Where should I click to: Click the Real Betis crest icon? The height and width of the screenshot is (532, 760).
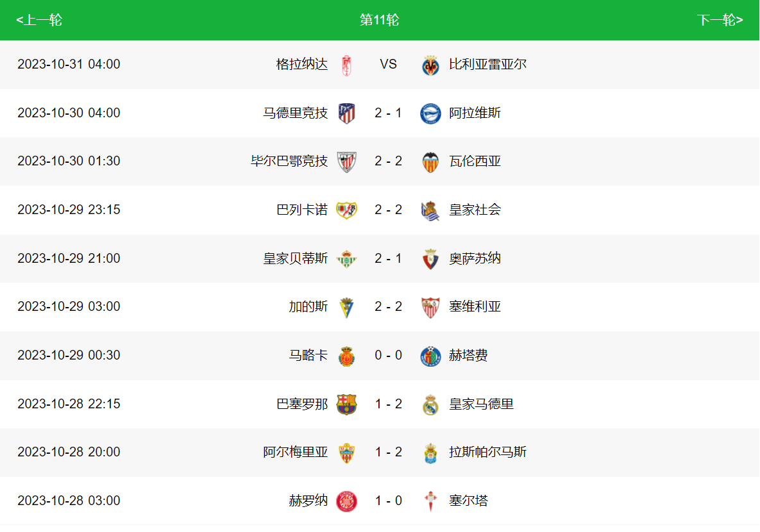[346, 258]
